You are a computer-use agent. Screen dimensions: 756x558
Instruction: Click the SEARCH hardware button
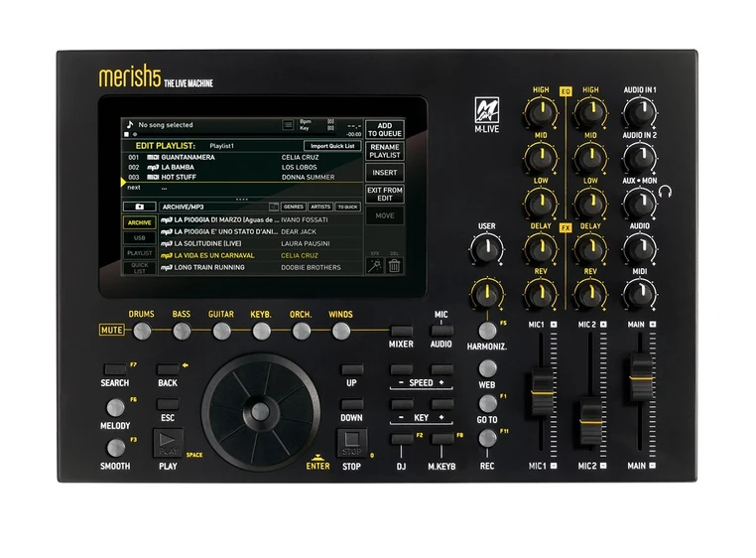tap(115, 369)
